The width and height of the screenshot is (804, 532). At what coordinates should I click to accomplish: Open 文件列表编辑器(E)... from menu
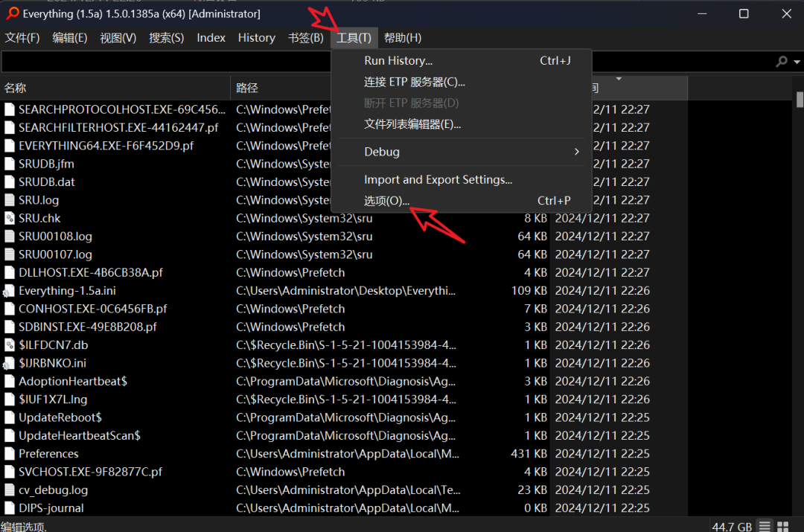pos(462,124)
